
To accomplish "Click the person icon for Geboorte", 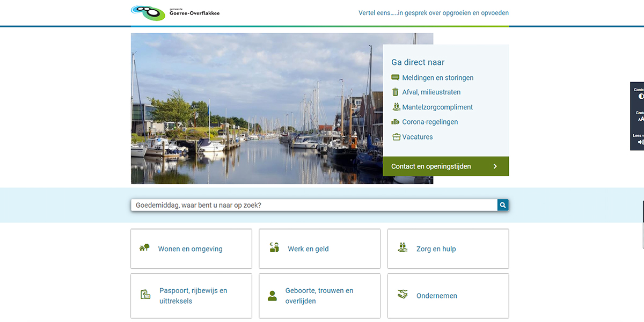I will click(x=272, y=296).
